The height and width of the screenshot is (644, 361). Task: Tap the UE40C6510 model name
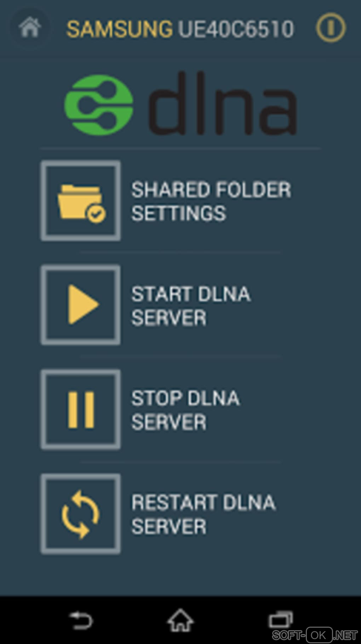[x=236, y=29]
